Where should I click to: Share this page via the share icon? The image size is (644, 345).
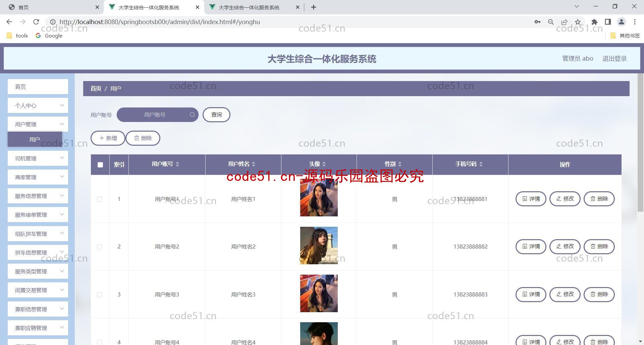click(x=564, y=22)
